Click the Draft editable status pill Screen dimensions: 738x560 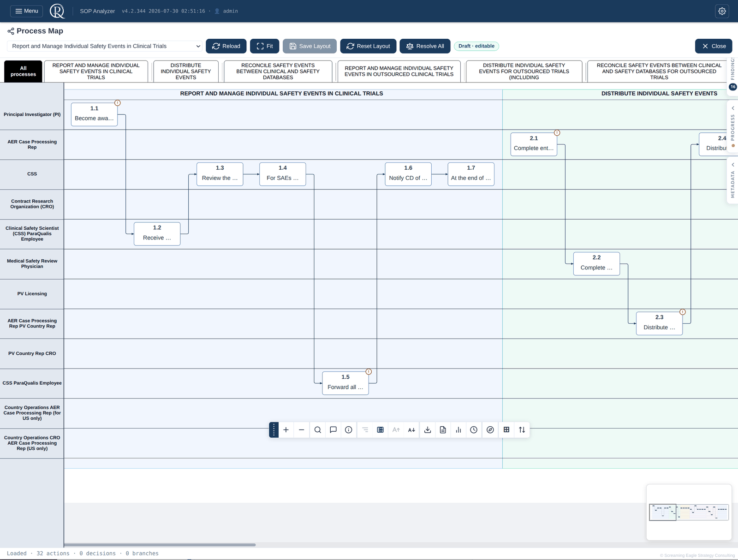click(x=476, y=46)
